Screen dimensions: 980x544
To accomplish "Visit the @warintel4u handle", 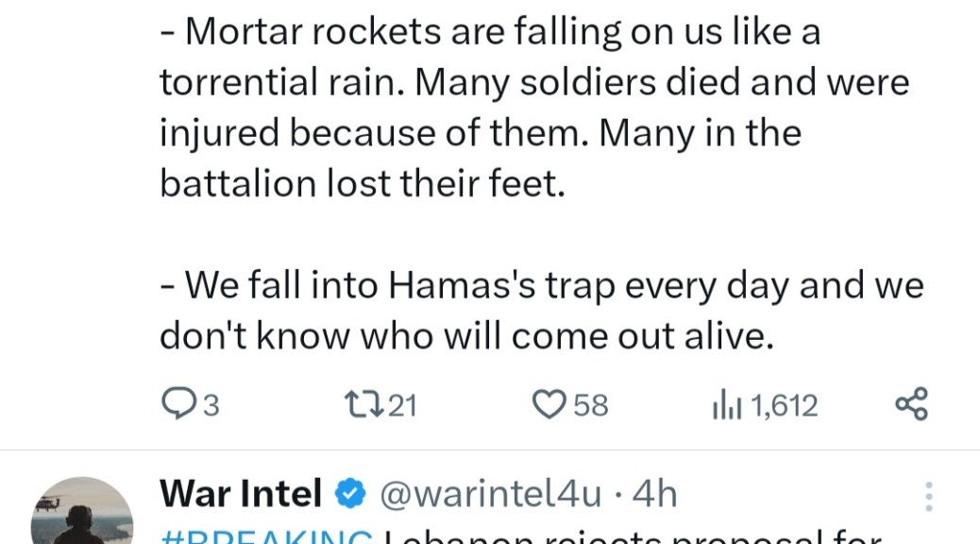I will click(490, 493).
